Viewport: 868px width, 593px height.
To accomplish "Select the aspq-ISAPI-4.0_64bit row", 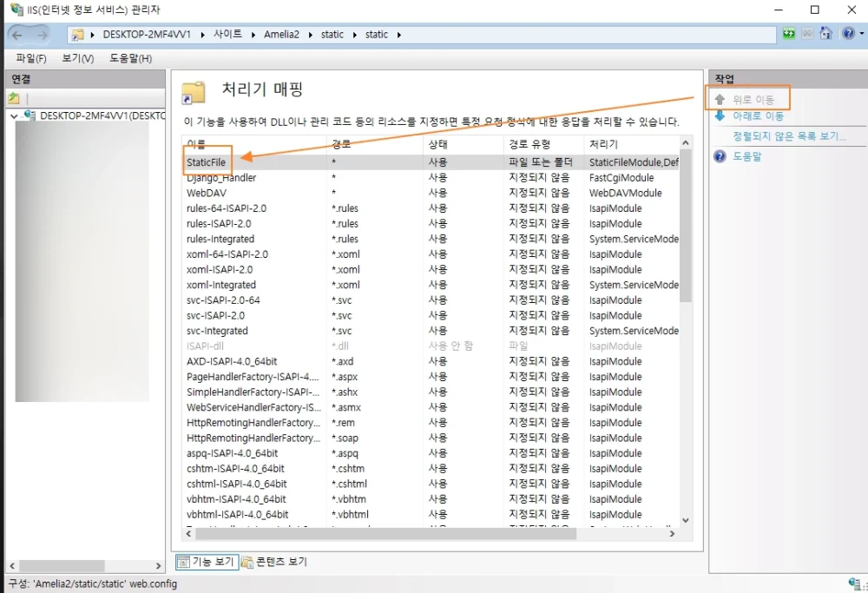I will pos(431,453).
